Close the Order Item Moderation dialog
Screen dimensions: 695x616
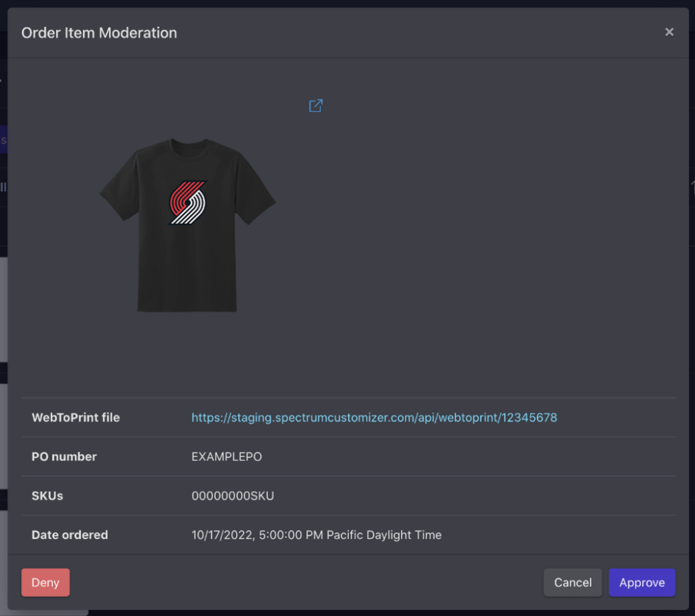point(669,32)
